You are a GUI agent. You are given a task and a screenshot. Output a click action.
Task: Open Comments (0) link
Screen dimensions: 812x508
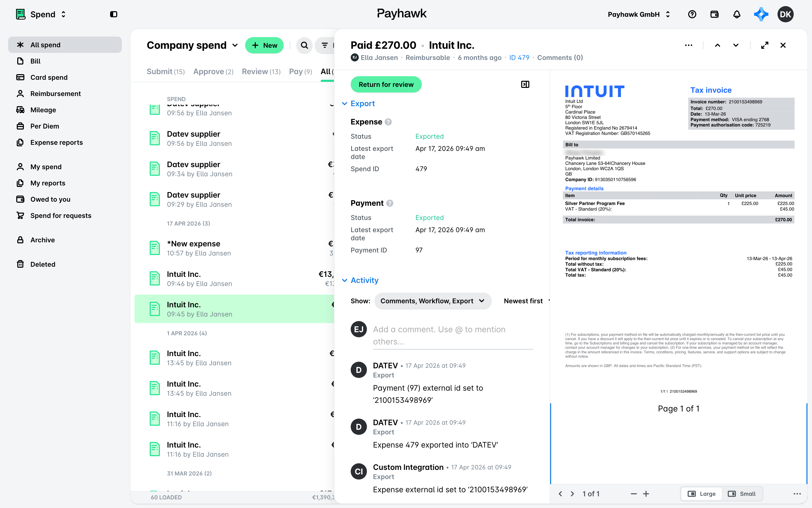[x=560, y=57]
